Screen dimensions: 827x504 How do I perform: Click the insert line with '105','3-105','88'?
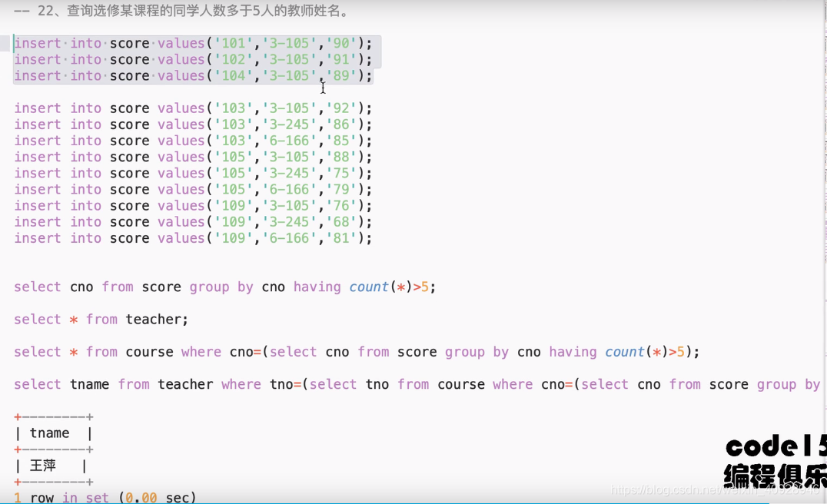click(x=193, y=157)
